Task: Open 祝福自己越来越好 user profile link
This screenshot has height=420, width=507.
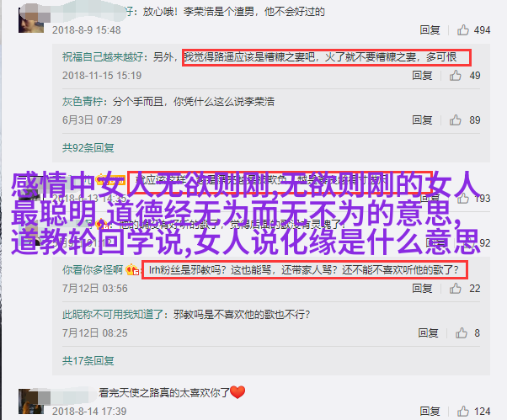Action: tap(103, 57)
